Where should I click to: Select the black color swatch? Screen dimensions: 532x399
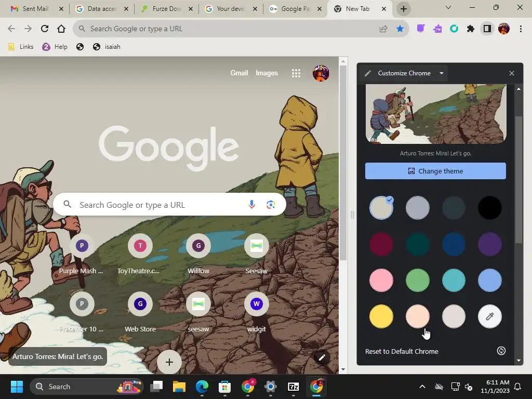pos(489,208)
